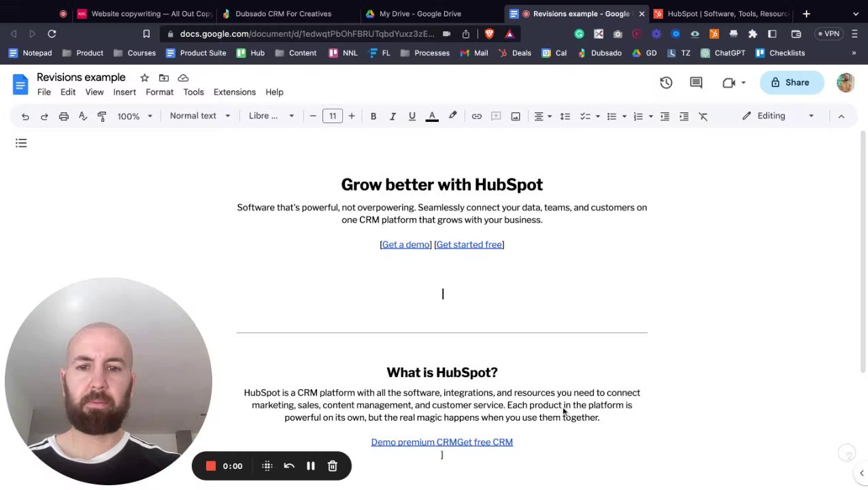Delete the recording with trash icon
This screenshot has height=490, width=868.
(333, 466)
